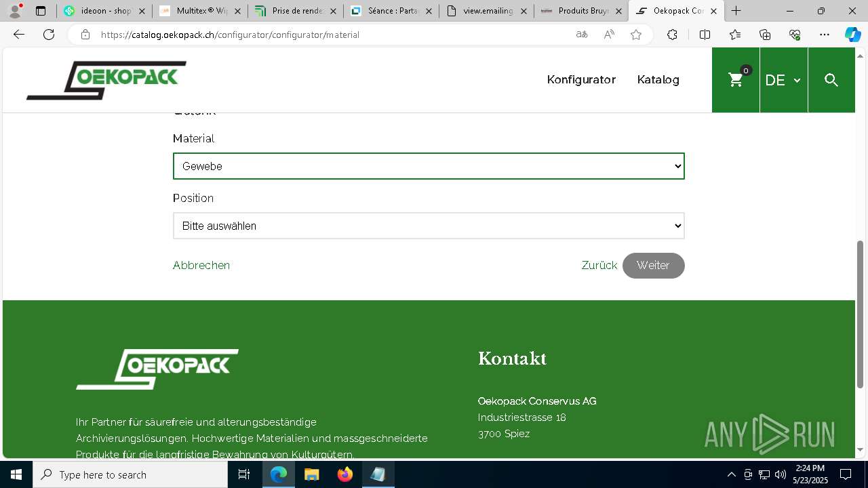The width and height of the screenshot is (868, 488).
Task: Click the taskbar clock showing 2:24 PM
Action: [x=810, y=474]
